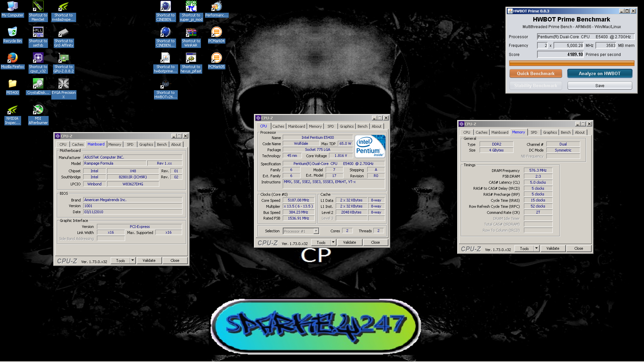Launch PCMark04 desktop icon
This screenshot has height=362, width=644.
216,35
